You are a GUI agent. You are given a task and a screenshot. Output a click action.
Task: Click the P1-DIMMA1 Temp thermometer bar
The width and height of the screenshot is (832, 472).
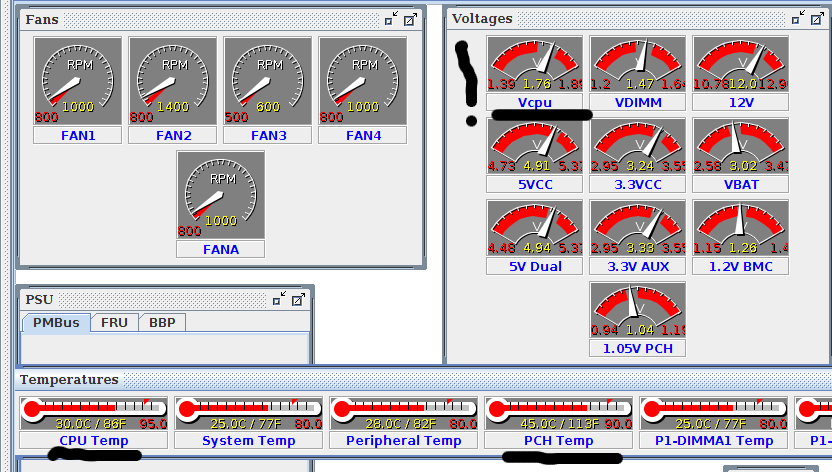(x=714, y=413)
